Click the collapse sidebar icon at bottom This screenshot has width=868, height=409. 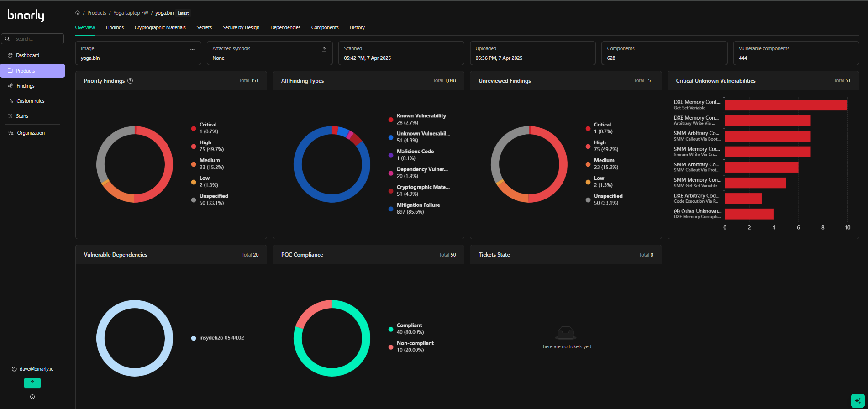point(32,397)
